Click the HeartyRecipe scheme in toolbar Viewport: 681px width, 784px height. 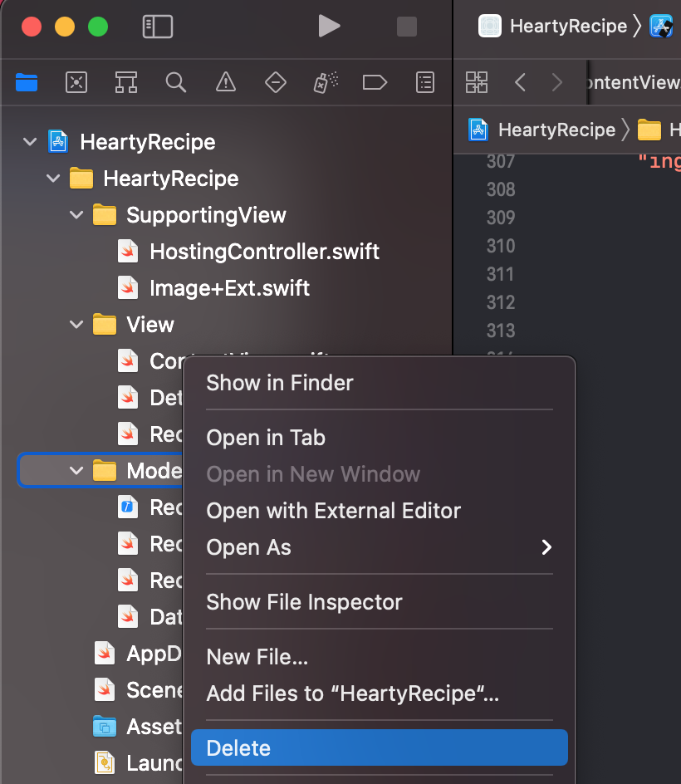click(x=568, y=26)
